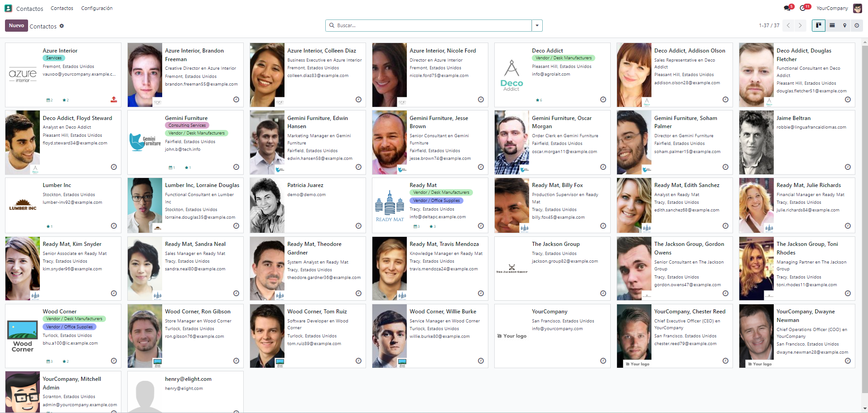Click activity clock on Douglas Fletcher card
Viewport: 868px width, 413px height.
tap(848, 100)
